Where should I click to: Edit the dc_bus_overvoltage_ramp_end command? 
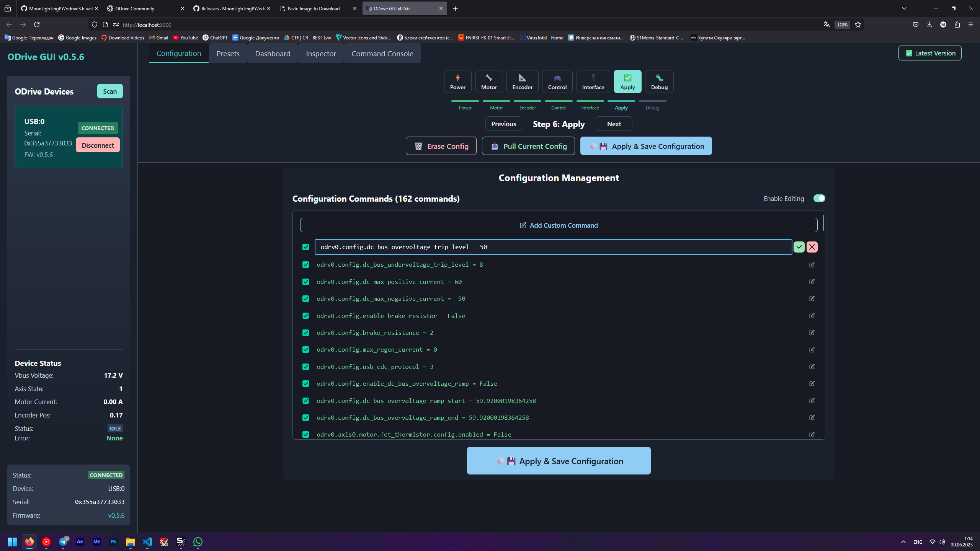[x=812, y=417]
